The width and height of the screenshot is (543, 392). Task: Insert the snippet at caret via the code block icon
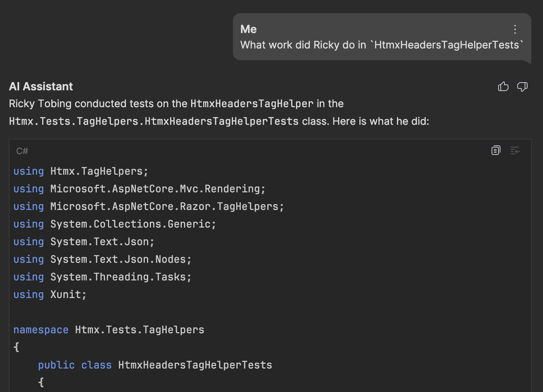pyautogui.click(x=515, y=150)
